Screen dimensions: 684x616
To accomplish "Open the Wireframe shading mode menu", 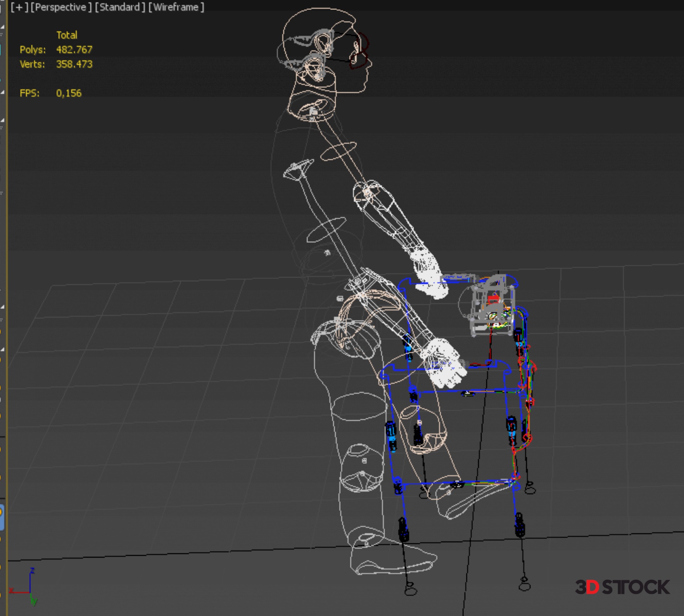I will [176, 7].
